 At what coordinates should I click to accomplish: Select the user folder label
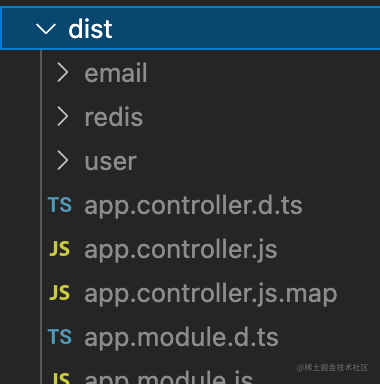(111, 162)
